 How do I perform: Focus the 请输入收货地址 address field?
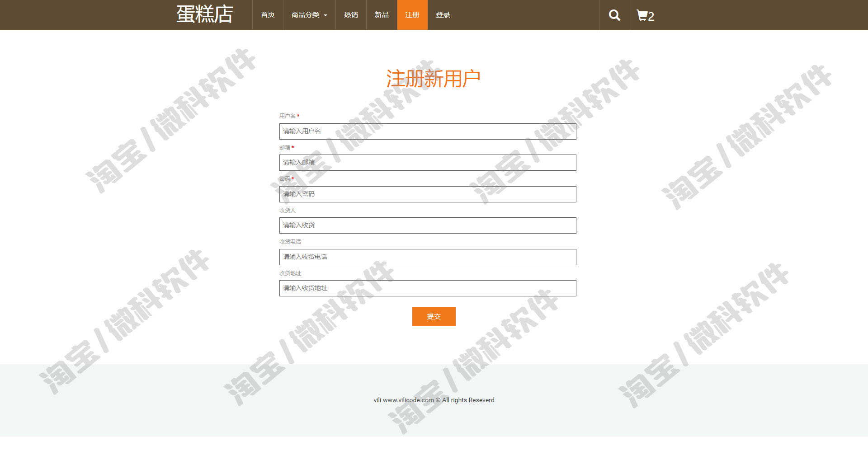[428, 288]
